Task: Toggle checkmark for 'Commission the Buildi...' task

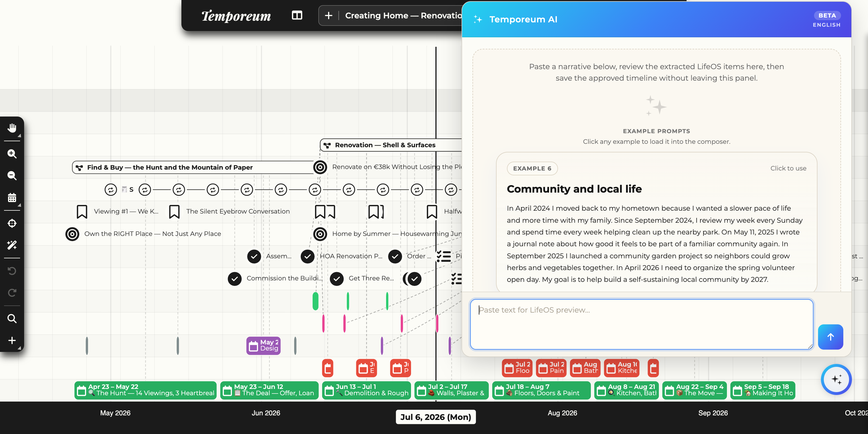Action: point(235,279)
